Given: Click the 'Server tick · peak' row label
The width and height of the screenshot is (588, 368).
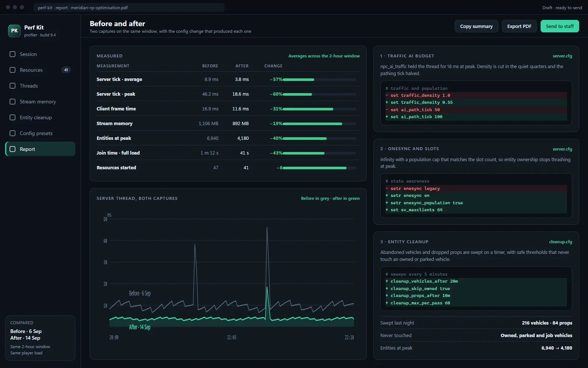Looking at the screenshot, I should [116, 94].
